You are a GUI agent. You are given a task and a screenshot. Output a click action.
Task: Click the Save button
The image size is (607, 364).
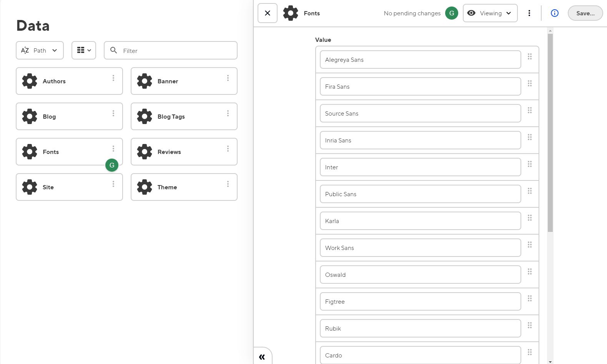pyautogui.click(x=585, y=13)
